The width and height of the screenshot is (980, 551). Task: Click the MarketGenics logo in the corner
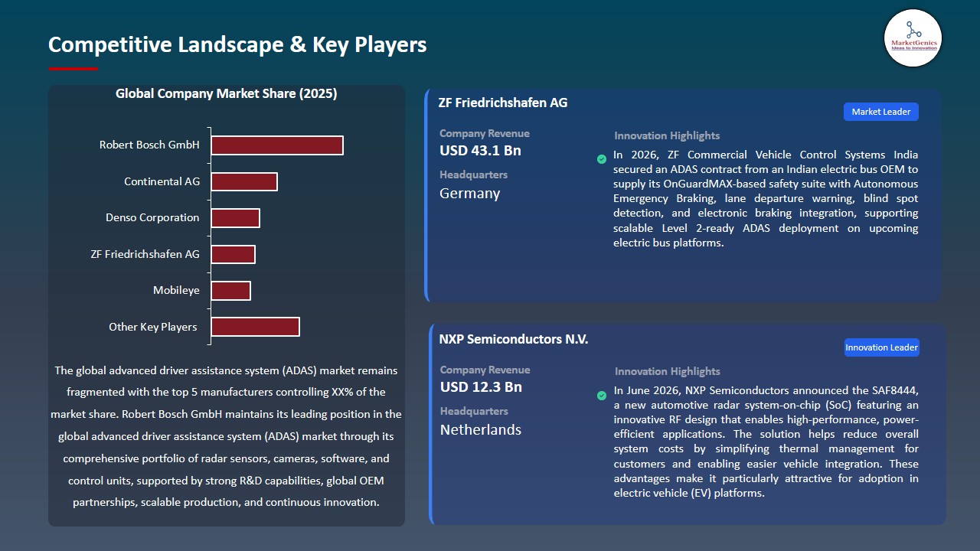[x=913, y=37]
